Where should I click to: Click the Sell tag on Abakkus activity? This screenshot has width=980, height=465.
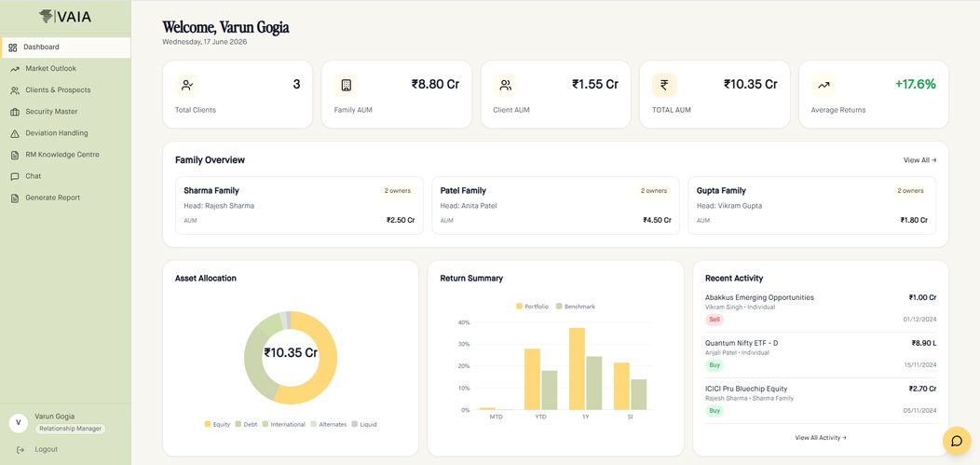click(714, 320)
